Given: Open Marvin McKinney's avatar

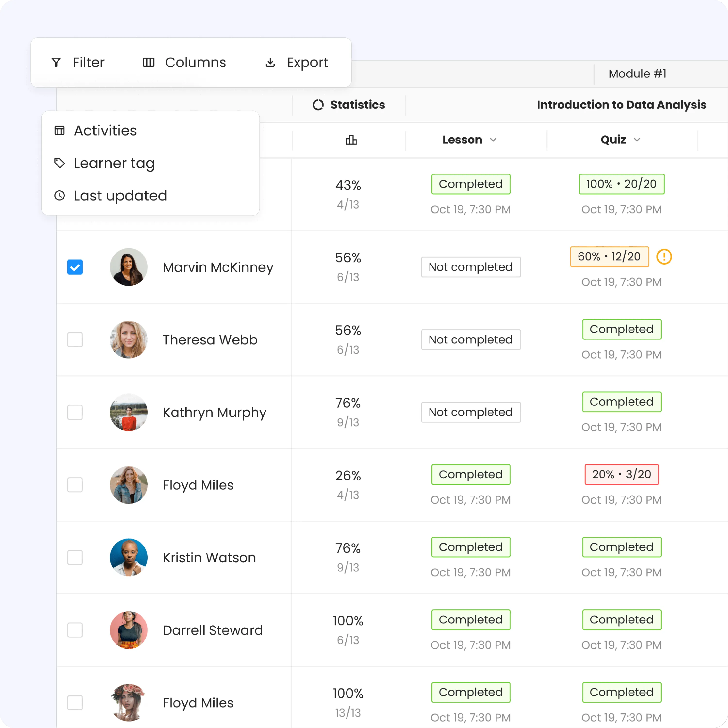Looking at the screenshot, I should coord(129,267).
